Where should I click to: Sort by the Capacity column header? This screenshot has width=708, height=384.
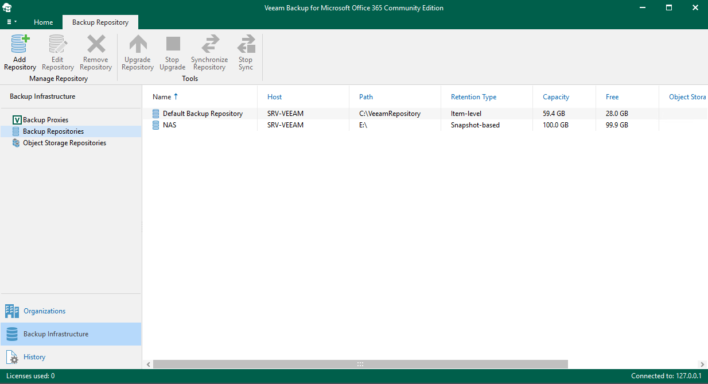555,97
